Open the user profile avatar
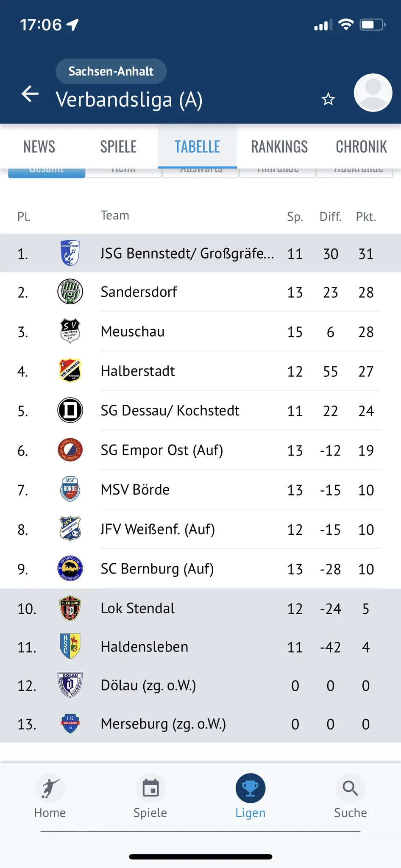 point(373,92)
